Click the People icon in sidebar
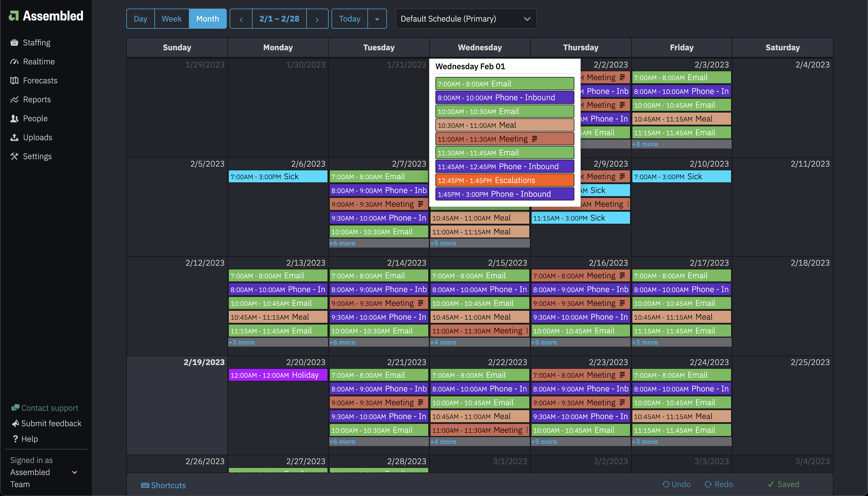The height and width of the screenshot is (496, 868). [15, 118]
